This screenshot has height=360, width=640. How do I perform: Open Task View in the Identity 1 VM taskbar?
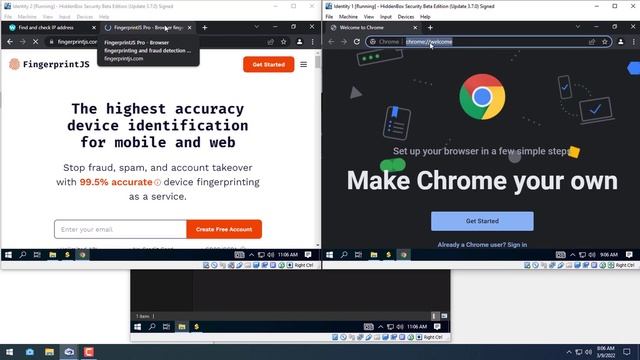pyautogui.click(x=358, y=255)
